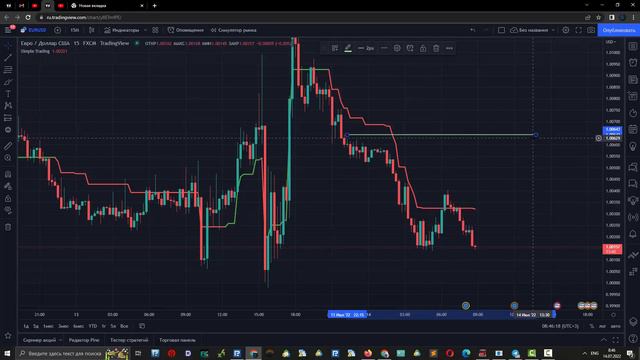Image resolution: width=640 pixels, height=360 pixels.
Task: Open the Без названия layout name
Action: [529, 30]
